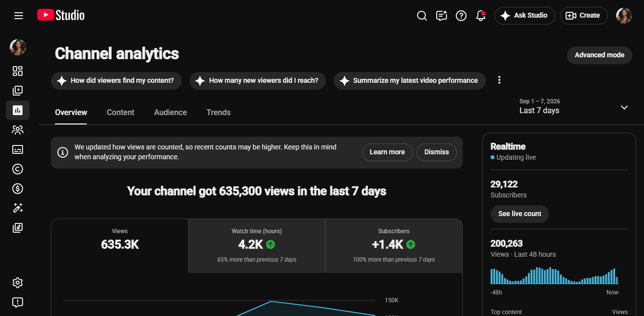This screenshot has width=644, height=316.
Task: Go to Content in the sidebar
Action: 18,91
